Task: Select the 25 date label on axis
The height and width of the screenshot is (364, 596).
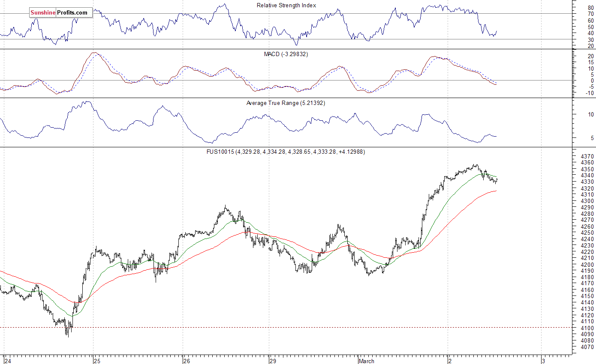Action: (x=98, y=361)
